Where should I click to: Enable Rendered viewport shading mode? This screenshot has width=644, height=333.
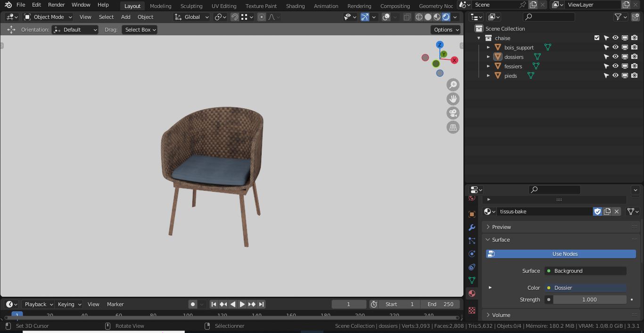point(445,17)
